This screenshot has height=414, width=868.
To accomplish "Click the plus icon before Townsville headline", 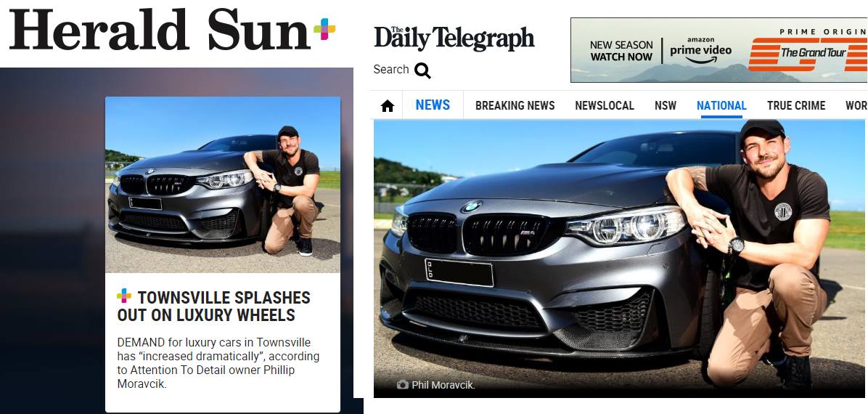I will [124, 296].
